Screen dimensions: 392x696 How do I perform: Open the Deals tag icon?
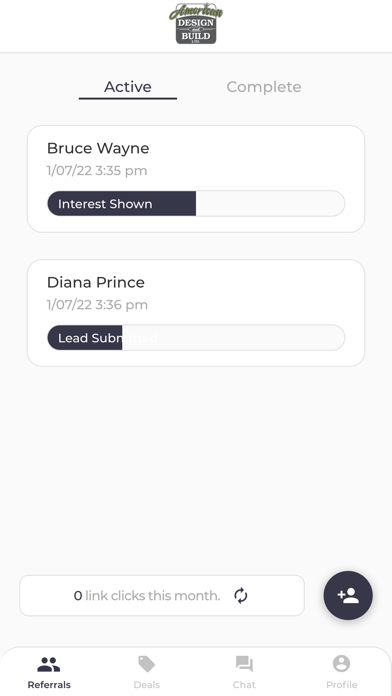pos(147,664)
